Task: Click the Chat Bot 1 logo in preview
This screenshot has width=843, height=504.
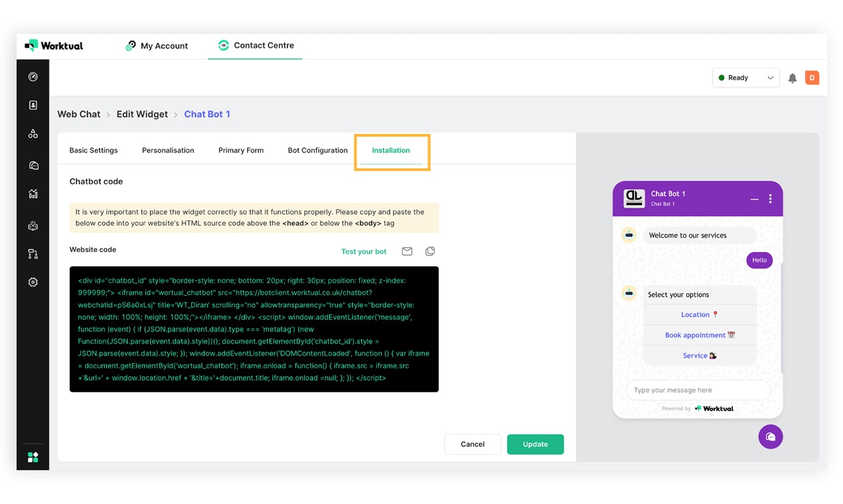Action: (634, 198)
